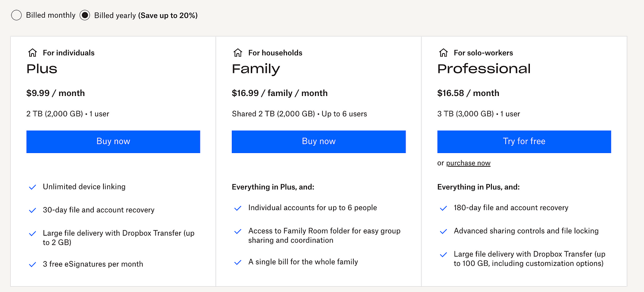
Task: Click checkmark beside 3 free eSignatures
Action: point(32,265)
